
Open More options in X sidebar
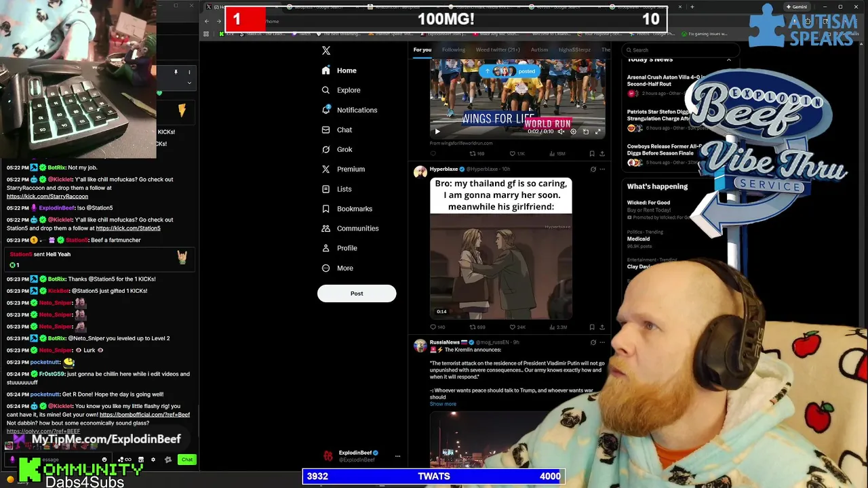tap(337, 268)
